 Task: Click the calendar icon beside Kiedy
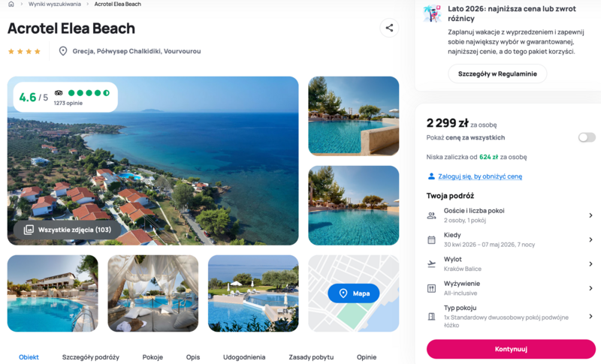pos(431,240)
